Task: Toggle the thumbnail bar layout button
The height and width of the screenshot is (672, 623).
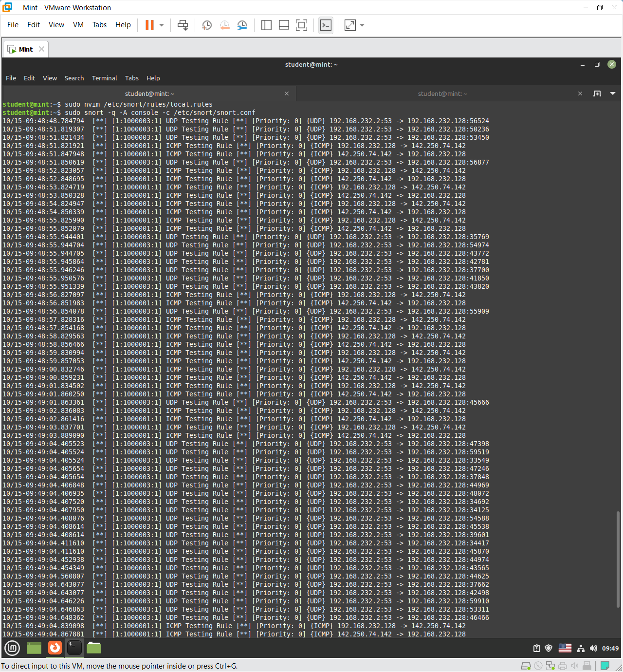Action: point(284,25)
